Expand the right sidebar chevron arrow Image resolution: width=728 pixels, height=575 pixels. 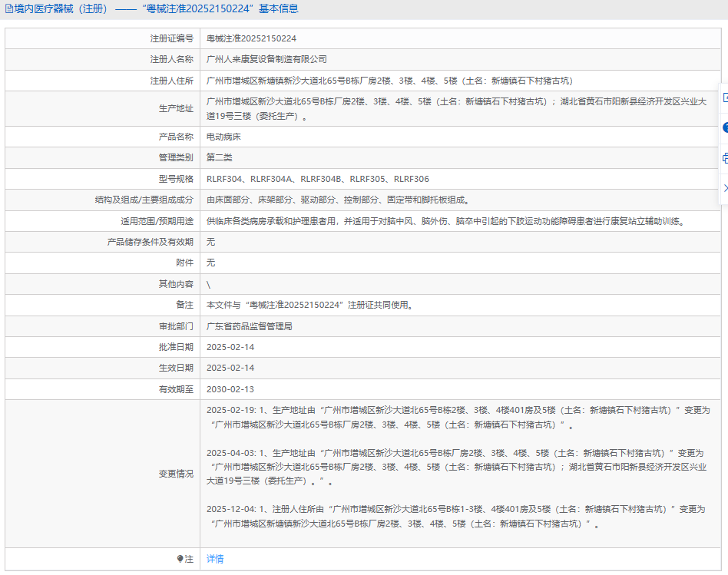coord(725,188)
